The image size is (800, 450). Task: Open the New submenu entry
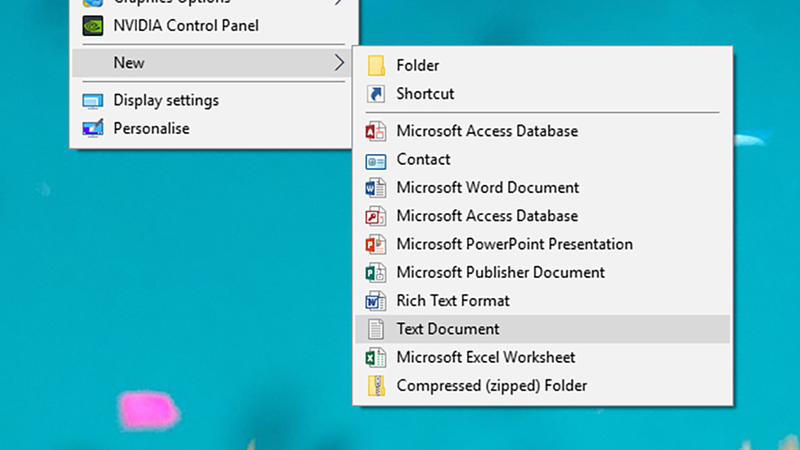[212, 63]
